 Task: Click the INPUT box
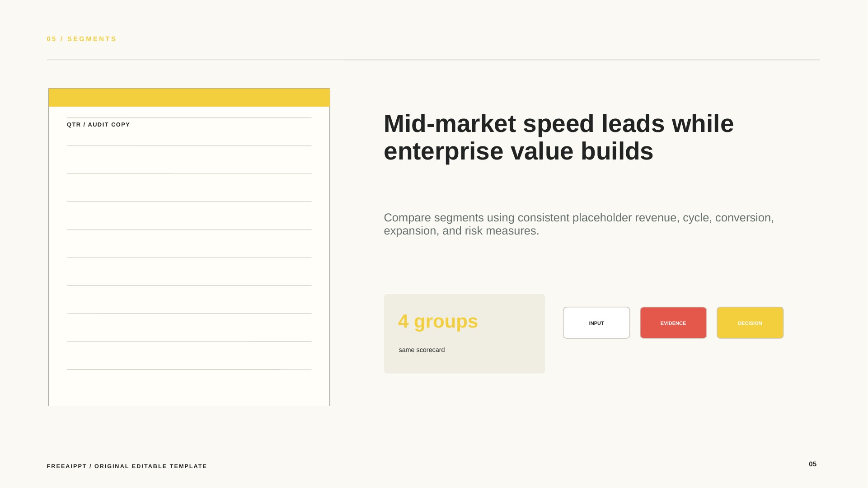tap(596, 323)
